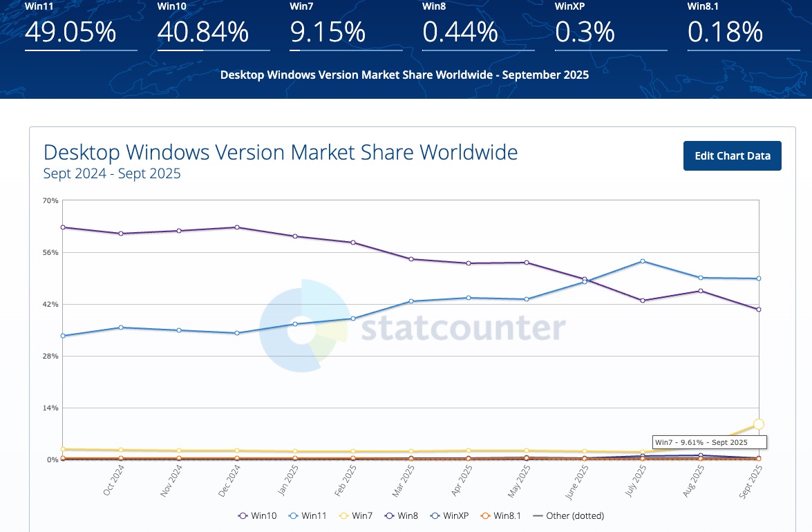The width and height of the screenshot is (812, 532).
Task: Click the highlighted Win7 Sept 2025 data point
Action: point(759,424)
